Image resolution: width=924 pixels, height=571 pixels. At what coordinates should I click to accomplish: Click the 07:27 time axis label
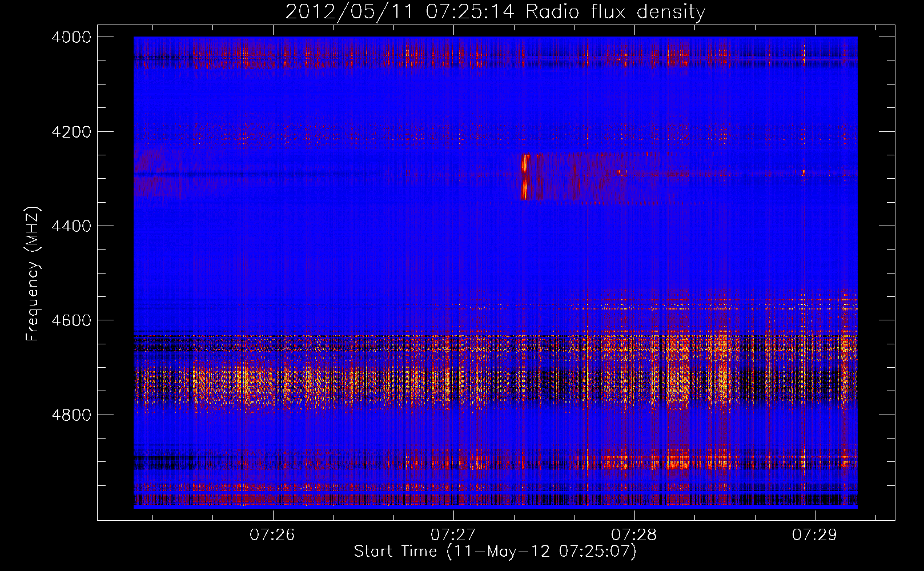[x=453, y=535]
